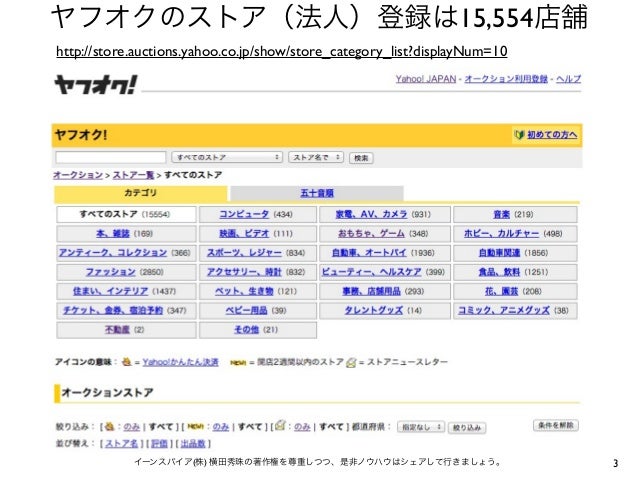
Task: Click the 初めての方へ link
Action: coord(552,135)
